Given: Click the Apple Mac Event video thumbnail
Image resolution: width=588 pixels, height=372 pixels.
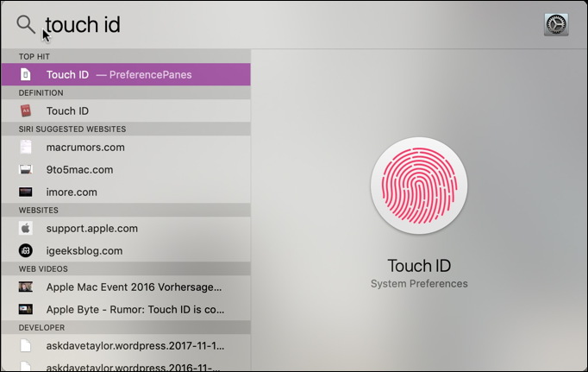Looking at the screenshot, I should [x=26, y=287].
